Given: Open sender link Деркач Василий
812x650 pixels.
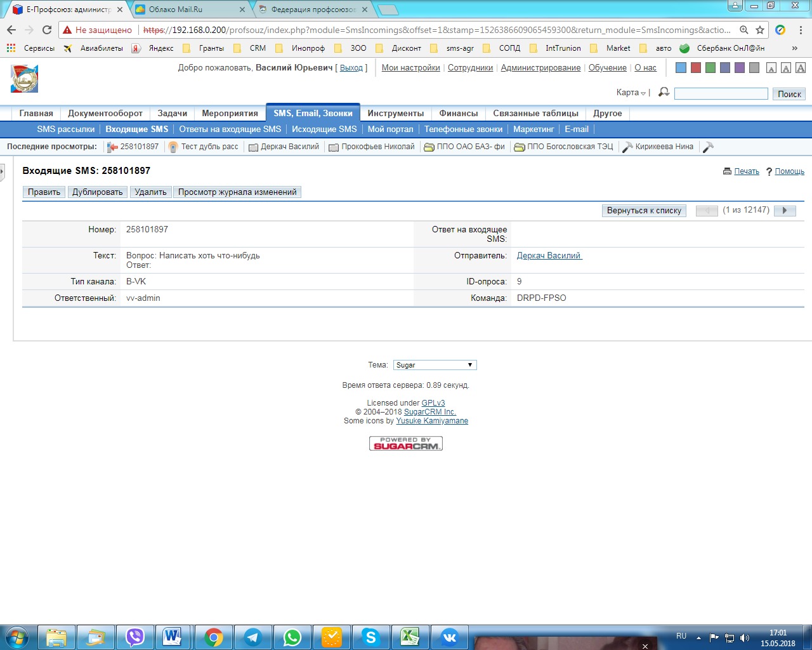Looking at the screenshot, I should pos(549,256).
